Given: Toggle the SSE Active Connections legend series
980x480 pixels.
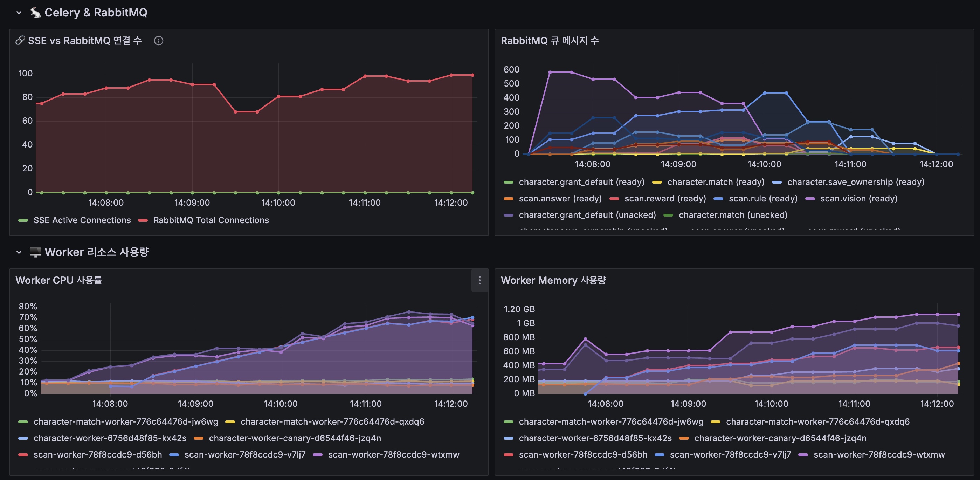Looking at the screenshot, I should coord(82,220).
